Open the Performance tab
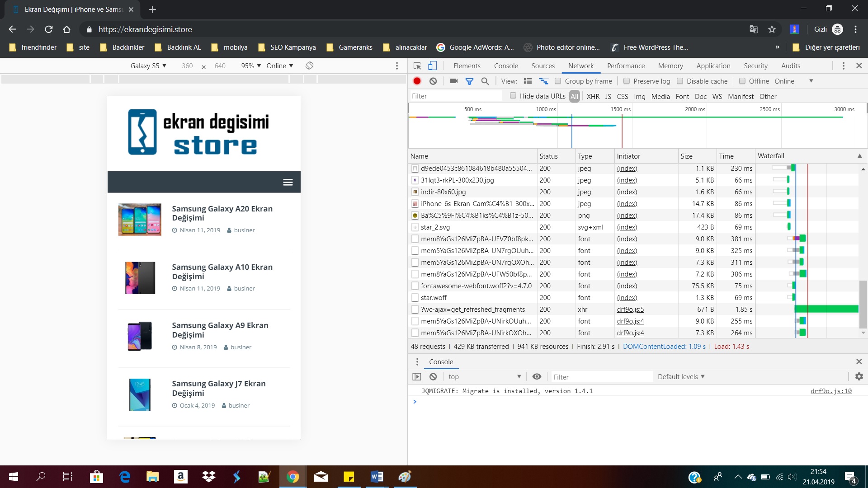 [626, 66]
